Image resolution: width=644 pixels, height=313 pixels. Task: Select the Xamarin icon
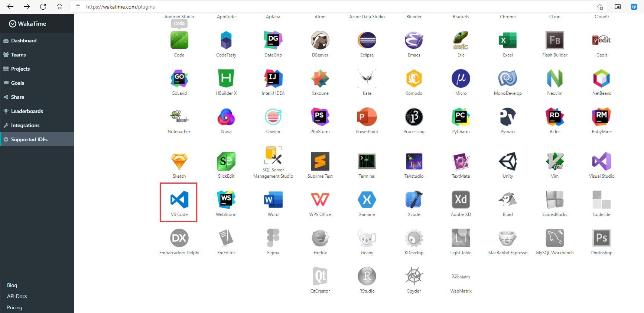(x=367, y=200)
